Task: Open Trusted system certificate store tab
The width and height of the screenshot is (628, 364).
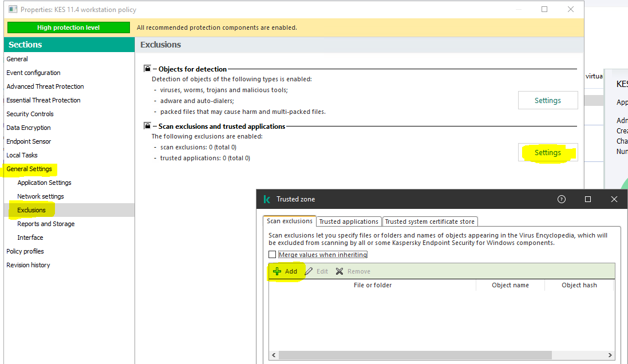Action: 429,221
